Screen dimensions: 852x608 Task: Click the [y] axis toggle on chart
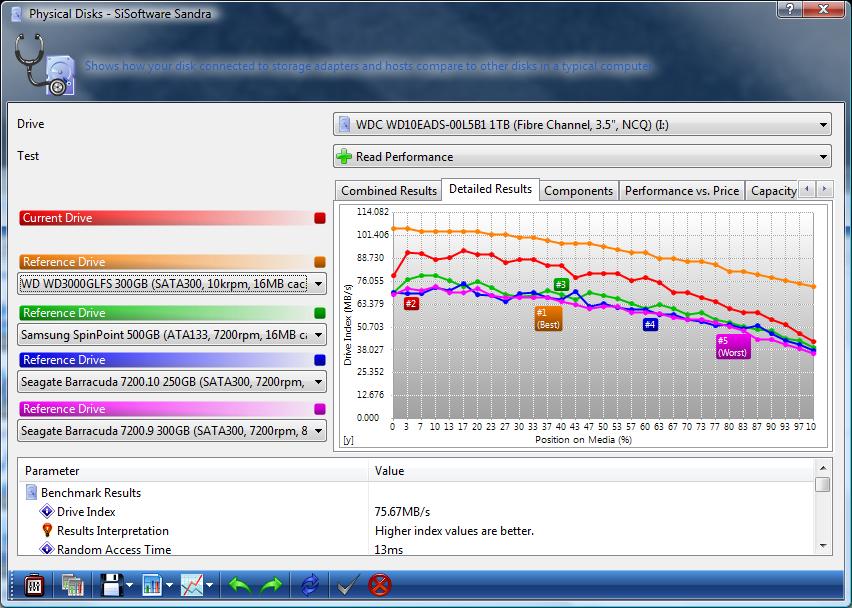point(348,440)
